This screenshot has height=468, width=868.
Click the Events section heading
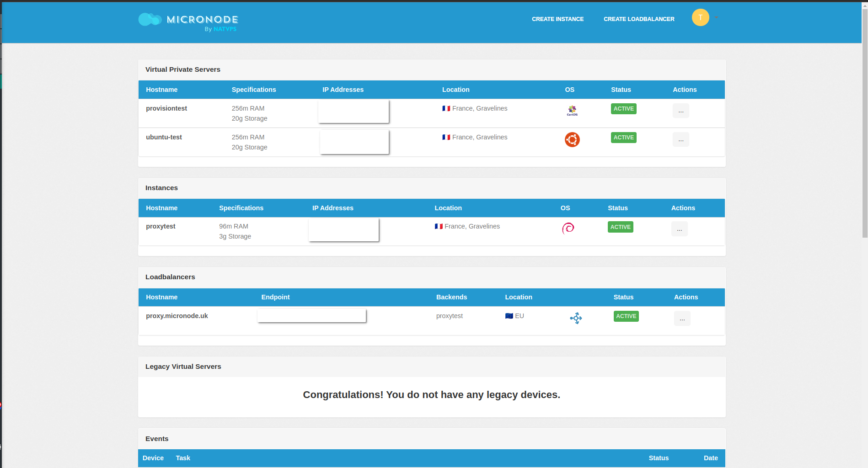click(157, 439)
